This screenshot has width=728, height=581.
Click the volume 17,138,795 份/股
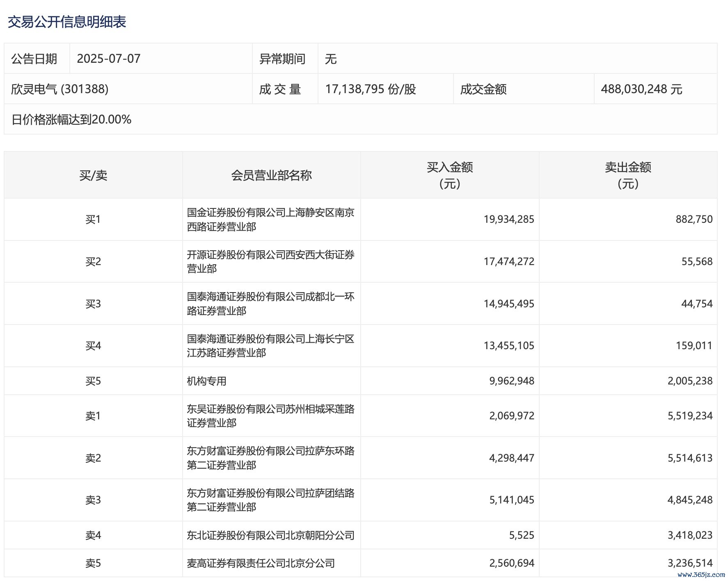(371, 89)
